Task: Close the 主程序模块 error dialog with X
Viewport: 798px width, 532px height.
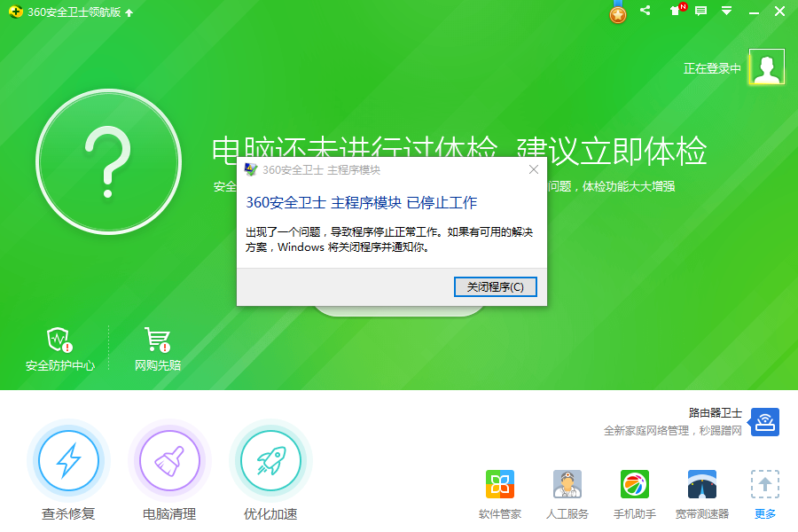Action: tap(534, 169)
